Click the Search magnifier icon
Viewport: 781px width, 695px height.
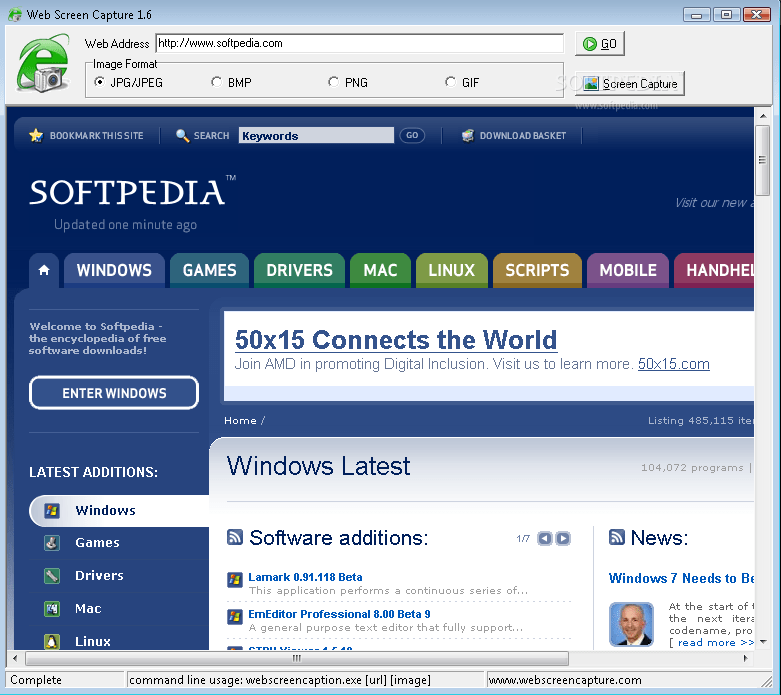pyautogui.click(x=183, y=136)
